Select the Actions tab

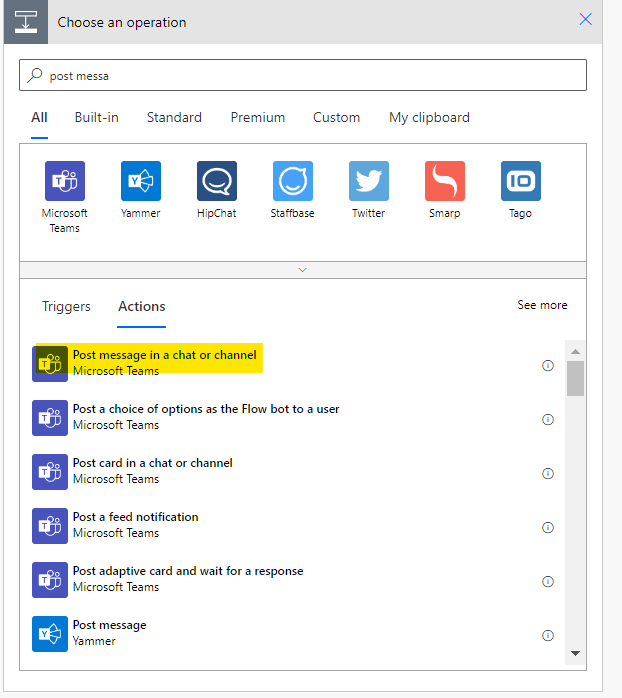(x=142, y=306)
